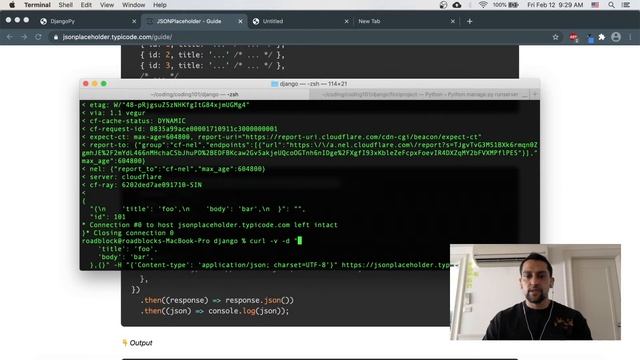Select the Python manage.py runserver terminal tab
The image size is (640, 360).
(420, 94)
